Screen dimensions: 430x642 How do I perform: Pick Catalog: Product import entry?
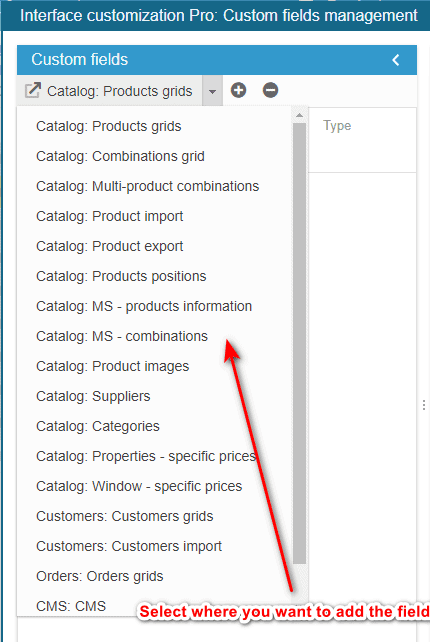tap(109, 216)
